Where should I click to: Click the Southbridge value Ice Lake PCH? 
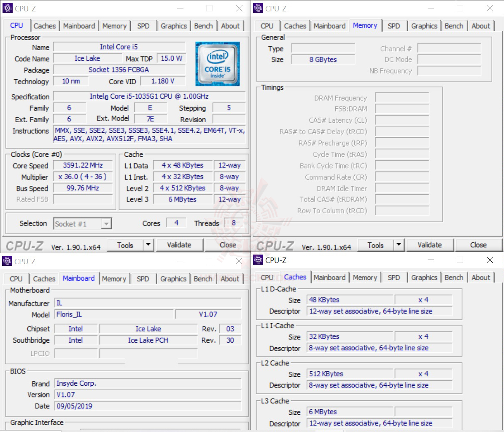(x=148, y=340)
